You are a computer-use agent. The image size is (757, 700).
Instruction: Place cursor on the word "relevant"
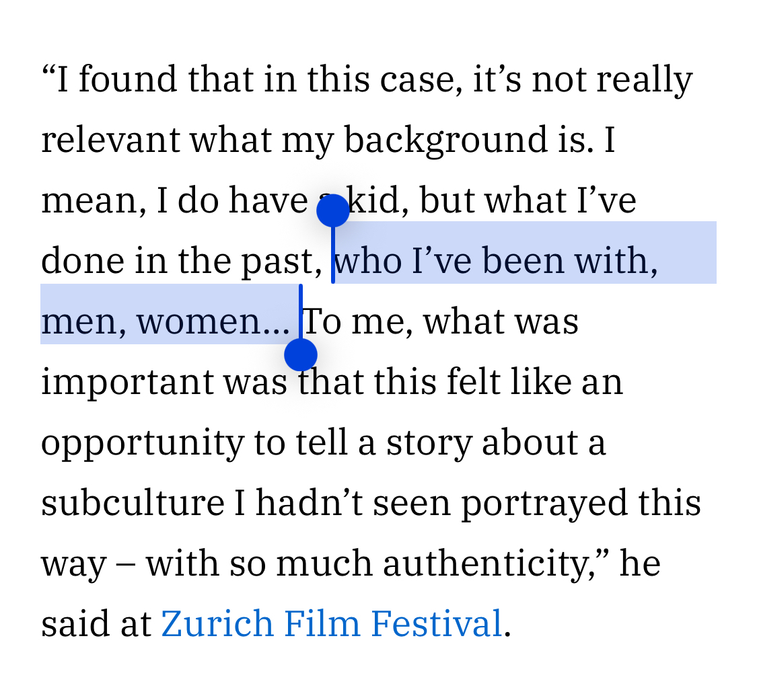pyautogui.click(x=110, y=141)
